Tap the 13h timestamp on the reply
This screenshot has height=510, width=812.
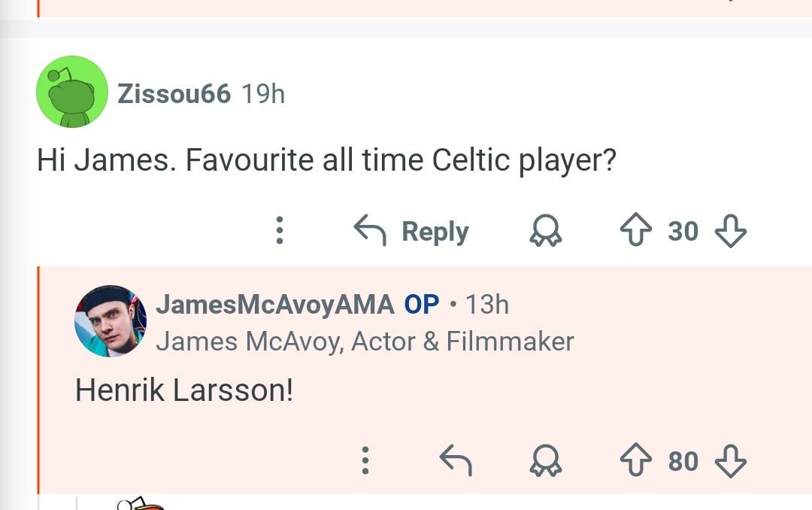point(487,305)
